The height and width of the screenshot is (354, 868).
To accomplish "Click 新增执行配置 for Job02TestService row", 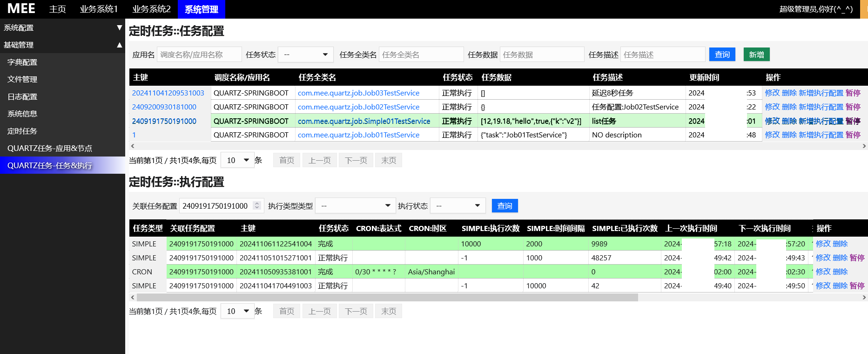I will (821, 107).
